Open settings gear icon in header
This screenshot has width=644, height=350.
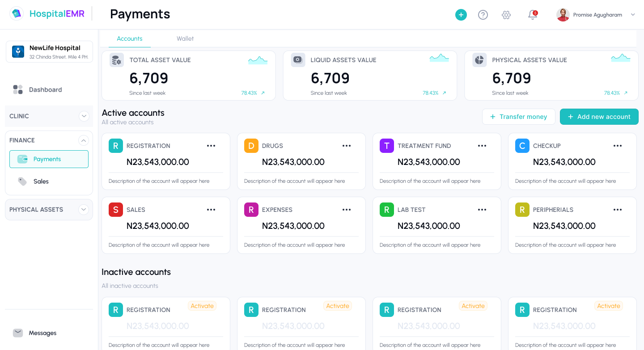click(x=506, y=15)
